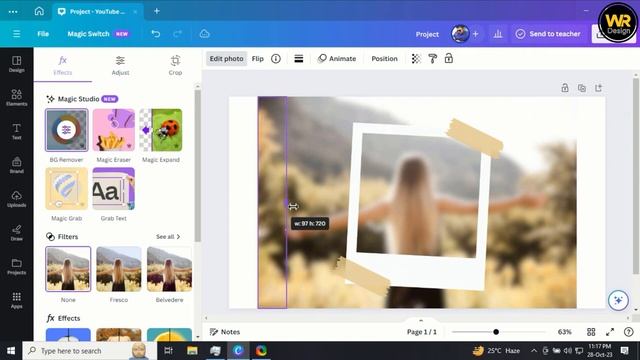Click the taskbar search box
The image size is (640, 360).
point(90,351)
